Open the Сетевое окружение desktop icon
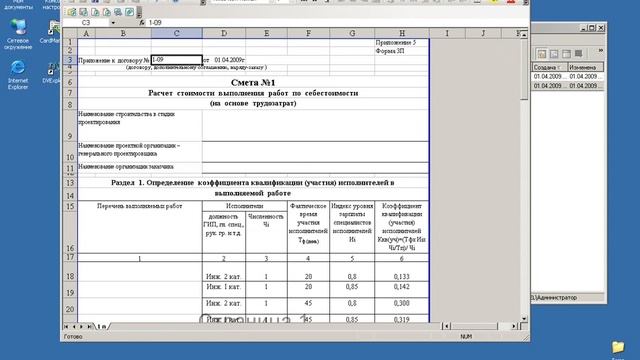 coord(18,35)
